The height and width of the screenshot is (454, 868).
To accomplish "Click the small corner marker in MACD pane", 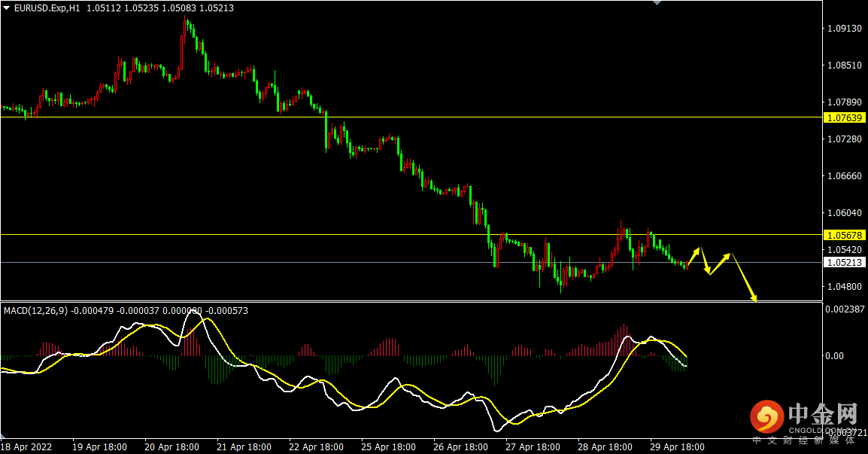I will tap(3, 436).
